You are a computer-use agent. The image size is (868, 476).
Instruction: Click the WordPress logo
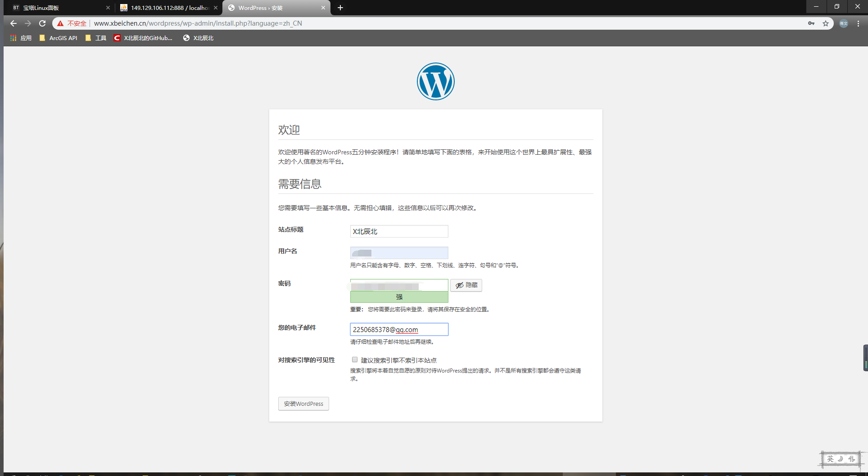(436, 81)
